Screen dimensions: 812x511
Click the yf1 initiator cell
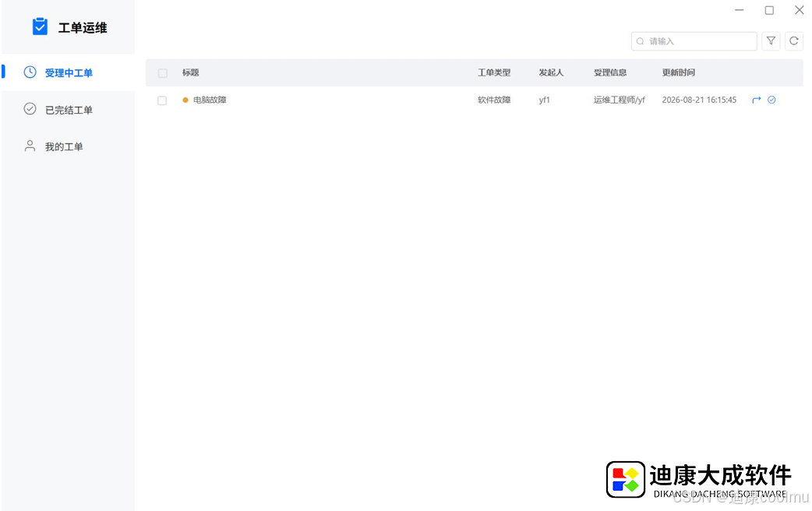coord(544,100)
